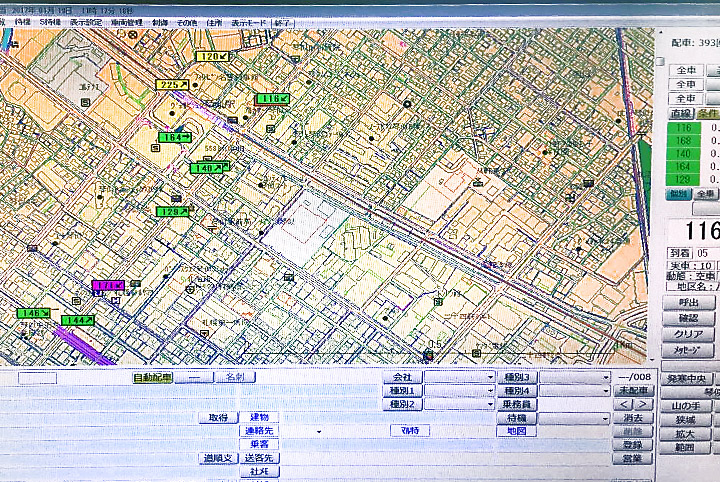Click yellow vehicle marker 120 on map
The height and width of the screenshot is (482, 720).
pos(212,57)
